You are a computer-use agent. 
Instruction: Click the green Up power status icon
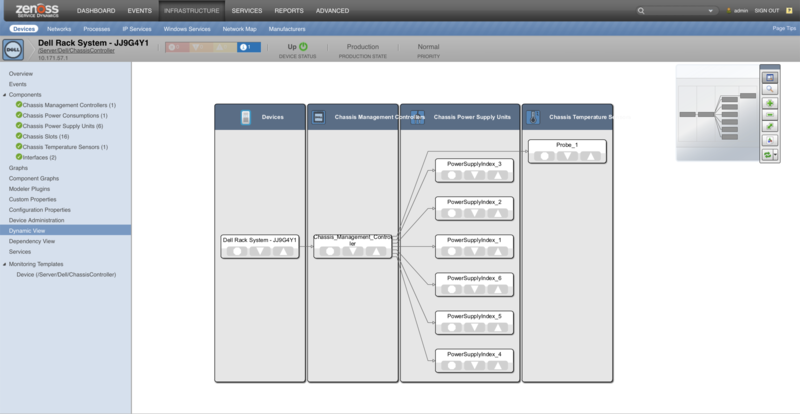coord(304,46)
